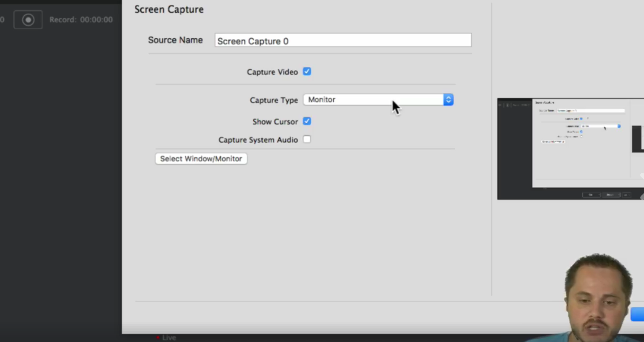Start recording with the record button
Viewport: 644px width, 342px height.
(28, 20)
